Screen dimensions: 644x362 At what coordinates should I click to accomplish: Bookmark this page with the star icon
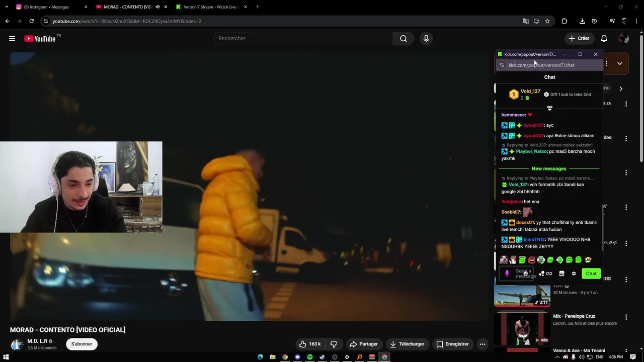tap(547, 21)
